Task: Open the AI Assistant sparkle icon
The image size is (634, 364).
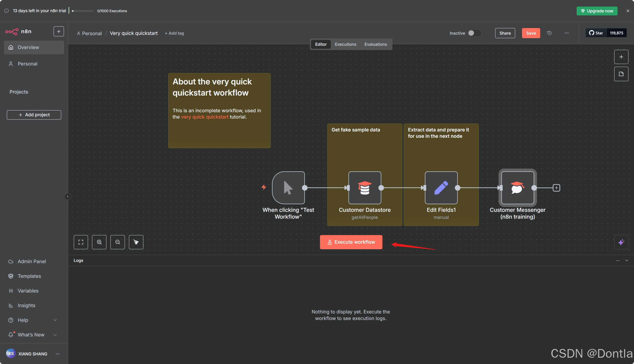Action: pyautogui.click(x=621, y=242)
